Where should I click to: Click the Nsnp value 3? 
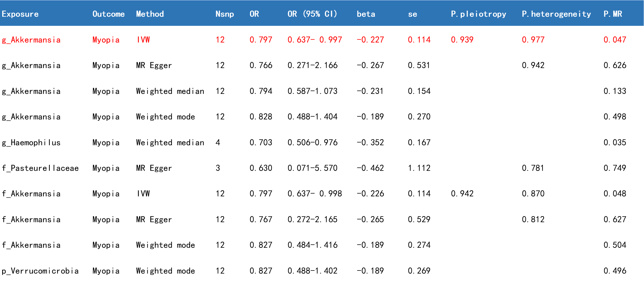click(218, 168)
